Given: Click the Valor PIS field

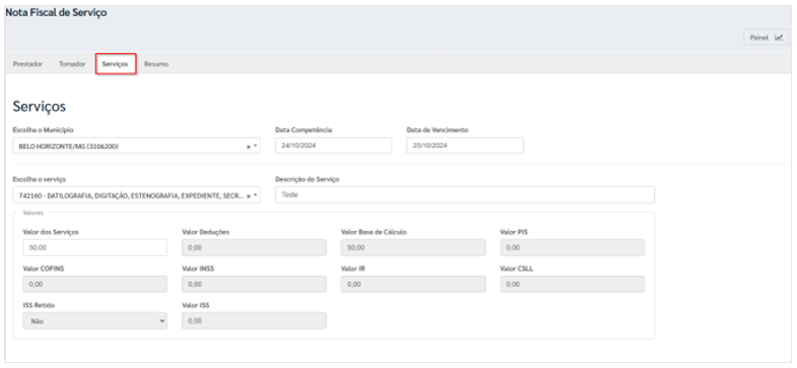Looking at the screenshot, I should (x=572, y=248).
